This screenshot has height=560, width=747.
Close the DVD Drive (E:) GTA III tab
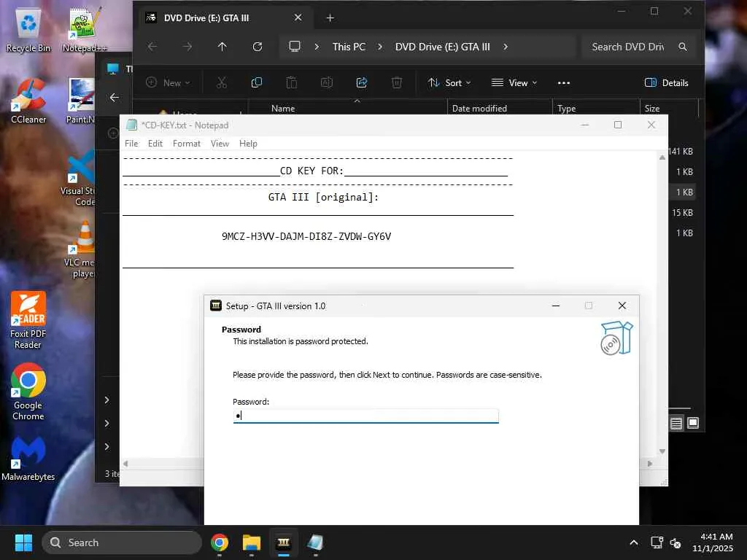click(298, 17)
